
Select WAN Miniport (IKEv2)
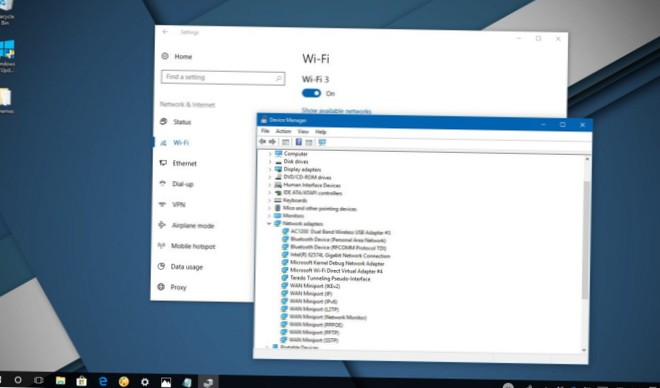[315, 286]
